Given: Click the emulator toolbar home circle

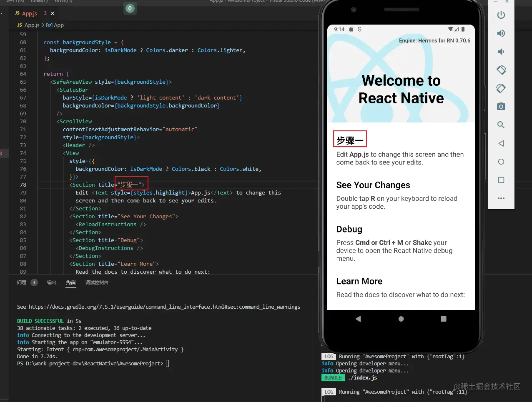Looking at the screenshot, I should pyautogui.click(x=501, y=162).
